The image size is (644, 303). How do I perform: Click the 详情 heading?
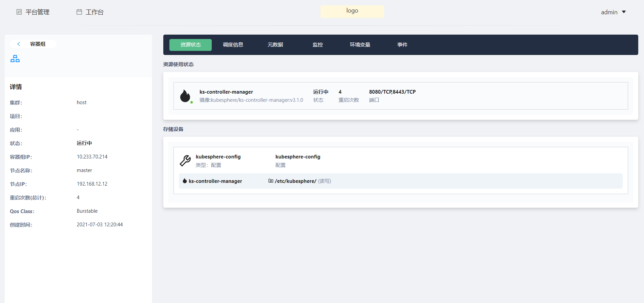click(x=16, y=87)
